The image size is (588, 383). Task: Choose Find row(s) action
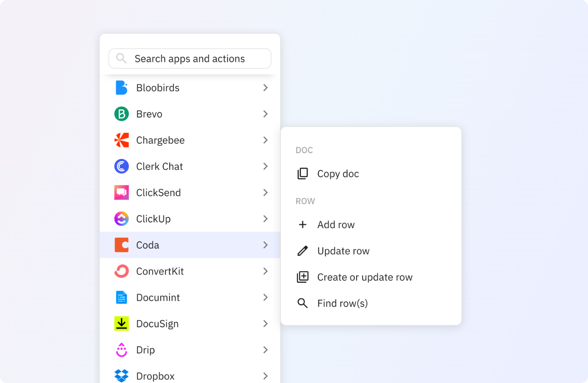(342, 303)
